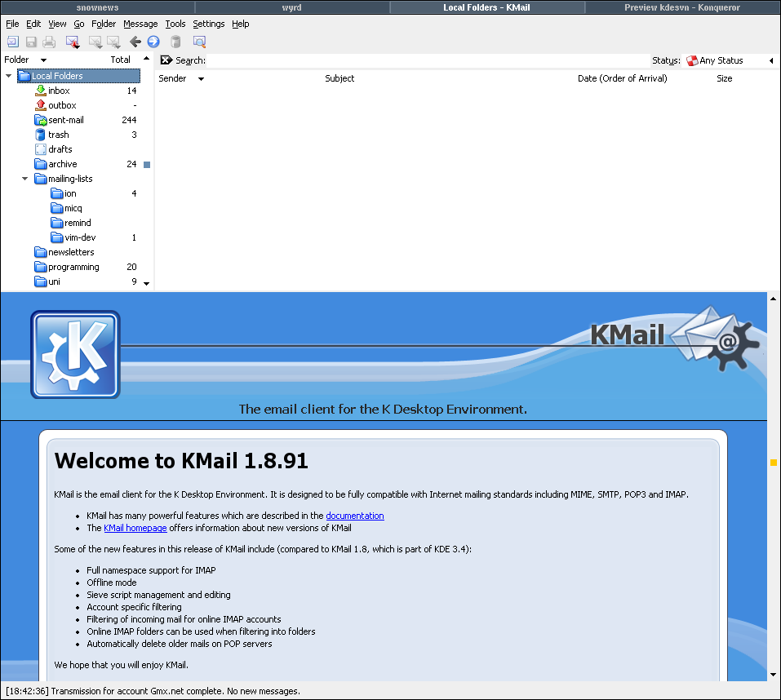
Task: Sort by Date (Order of Arrival) column
Action: (x=622, y=78)
